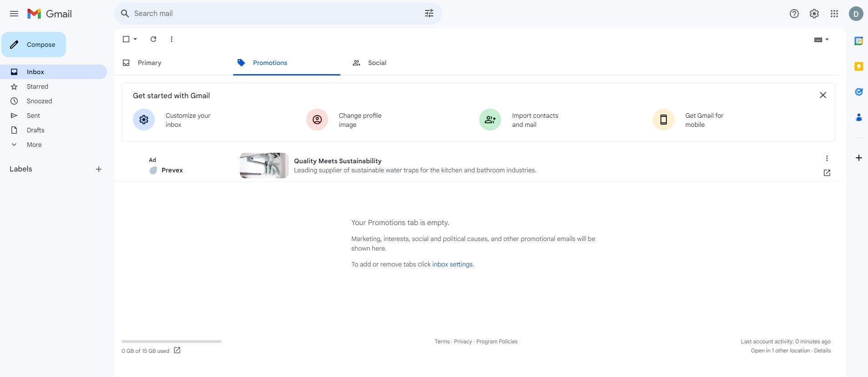This screenshot has width=868, height=377.
Task: Click the search magnifier icon
Action: [x=125, y=14]
